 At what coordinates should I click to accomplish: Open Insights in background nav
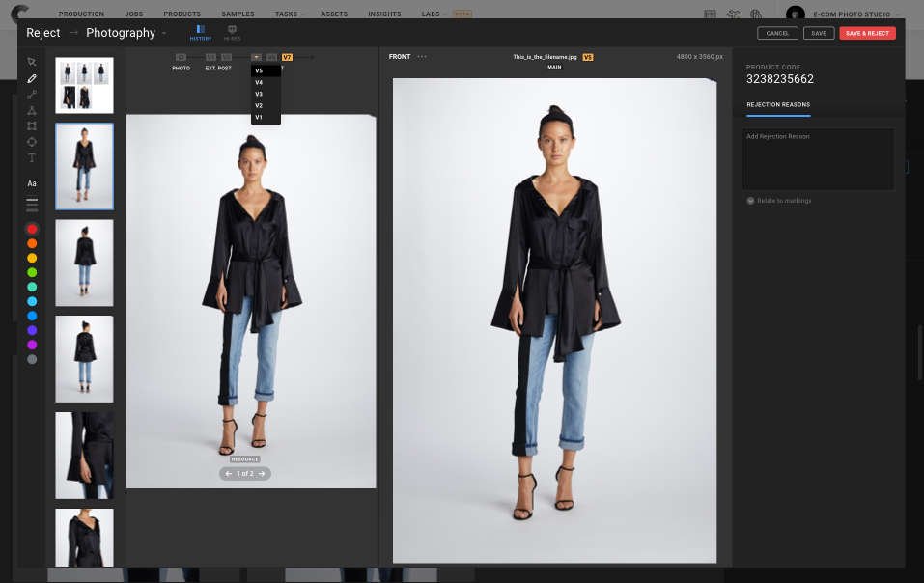pos(385,14)
